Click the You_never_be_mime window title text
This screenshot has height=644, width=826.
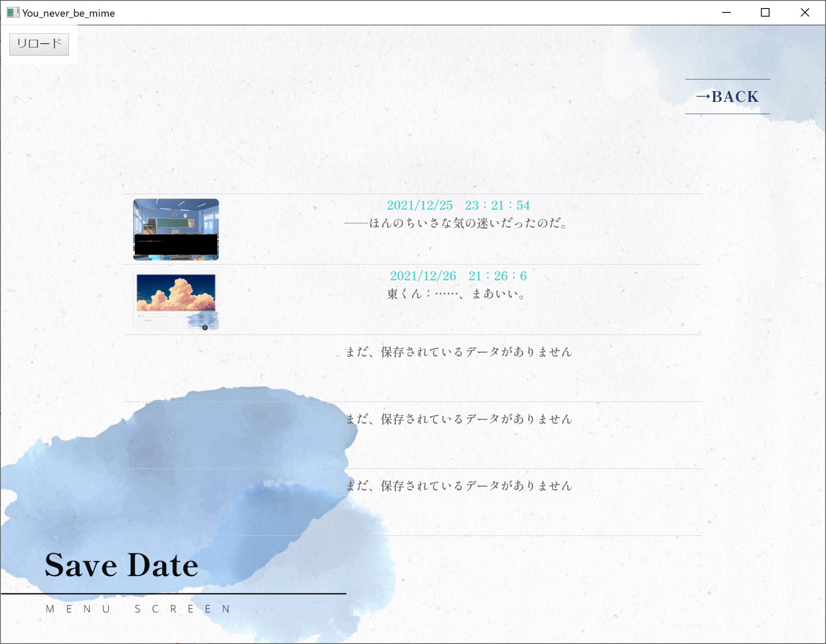[x=68, y=13]
